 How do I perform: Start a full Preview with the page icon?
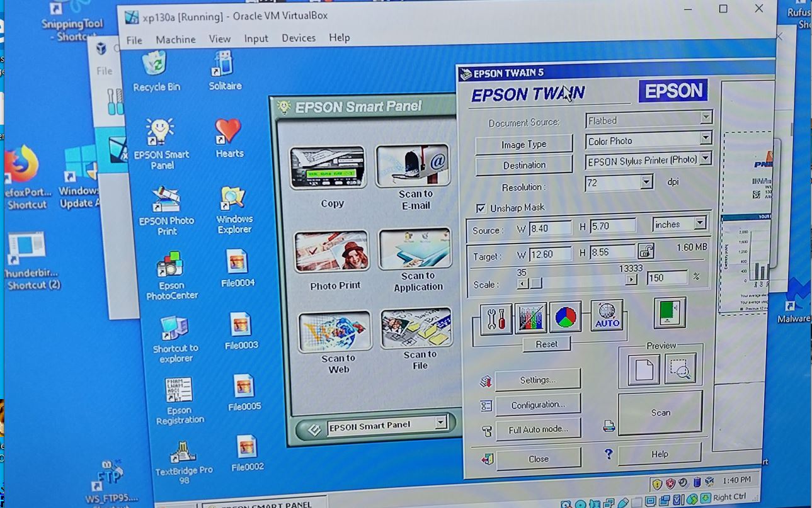pos(644,370)
